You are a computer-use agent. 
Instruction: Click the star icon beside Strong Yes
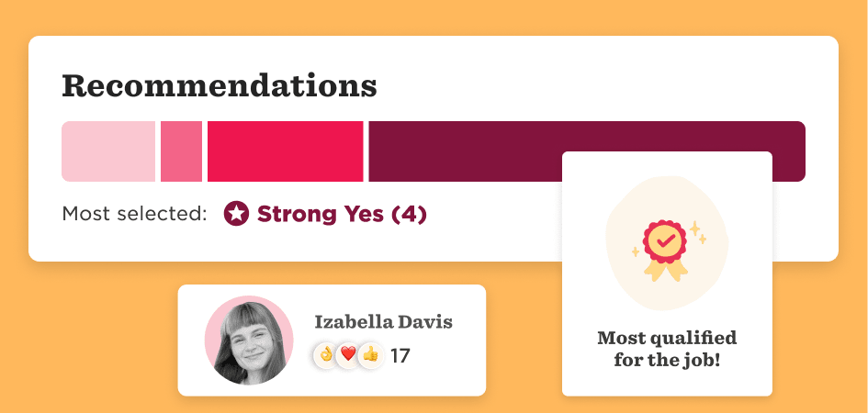(x=236, y=214)
